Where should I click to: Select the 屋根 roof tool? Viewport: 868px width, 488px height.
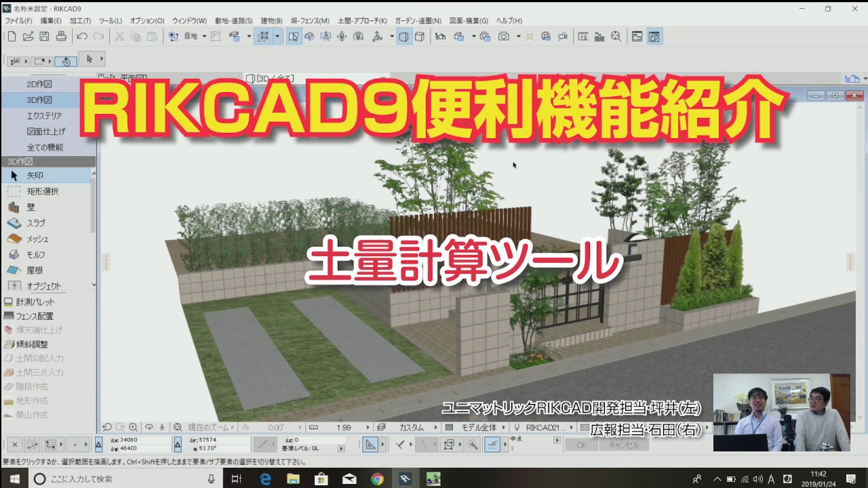(x=47, y=270)
